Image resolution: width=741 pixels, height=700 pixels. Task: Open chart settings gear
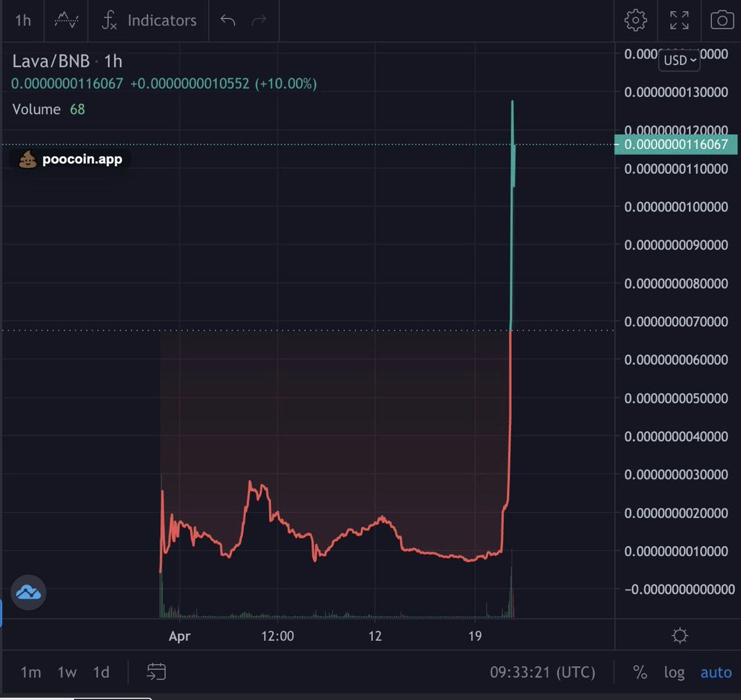tap(635, 20)
